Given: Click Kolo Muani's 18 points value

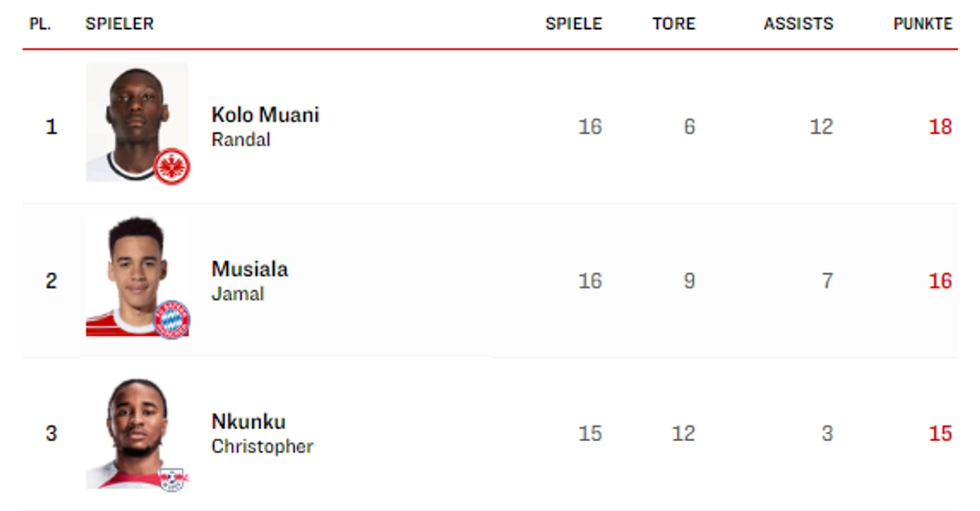Looking at the screenshot, I should pyautogui.click(x=940, y=127).
